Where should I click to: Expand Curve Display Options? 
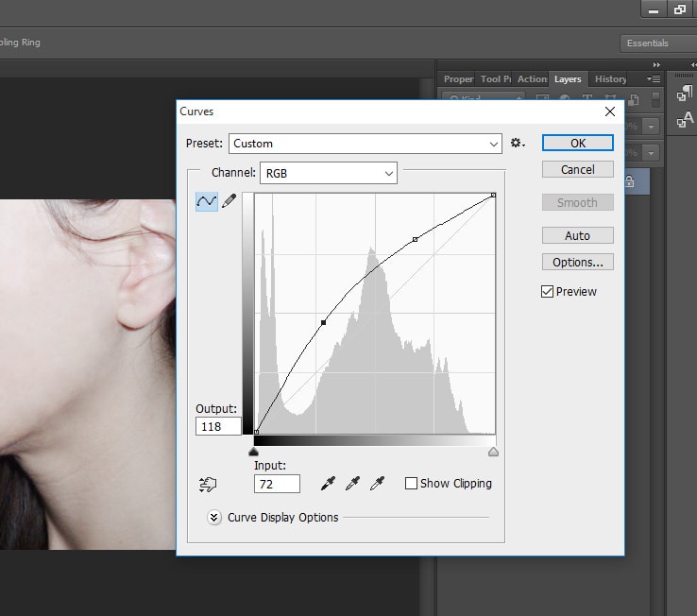(214, 517)
